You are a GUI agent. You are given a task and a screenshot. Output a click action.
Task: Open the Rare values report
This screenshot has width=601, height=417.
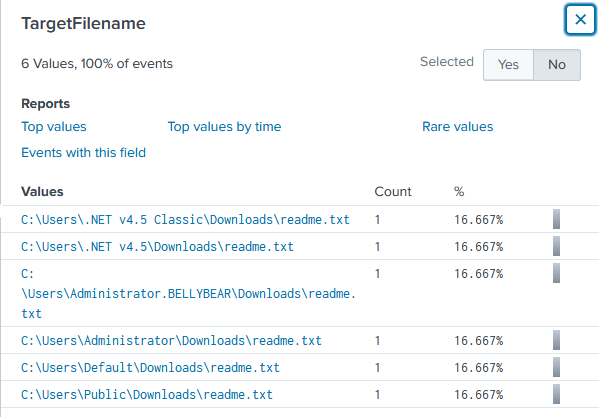click(x=458, y=127)
